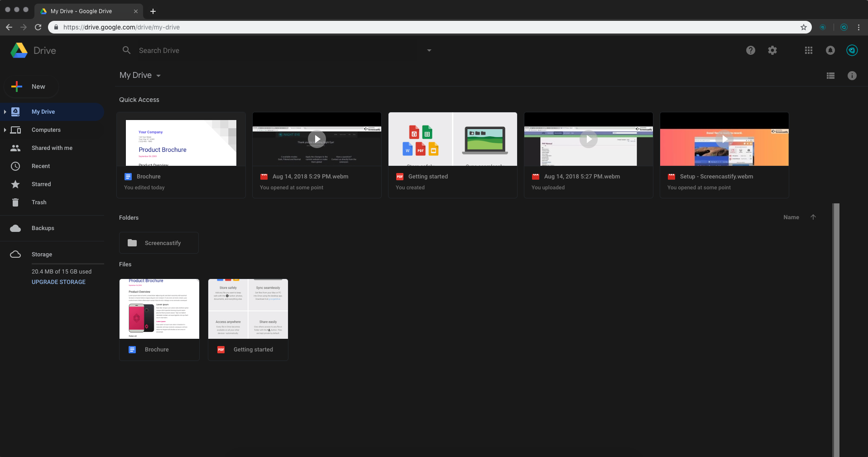This screenshot has height=457, width=868.
Task: Click the Storage label in sidebar
Action: 42,255
